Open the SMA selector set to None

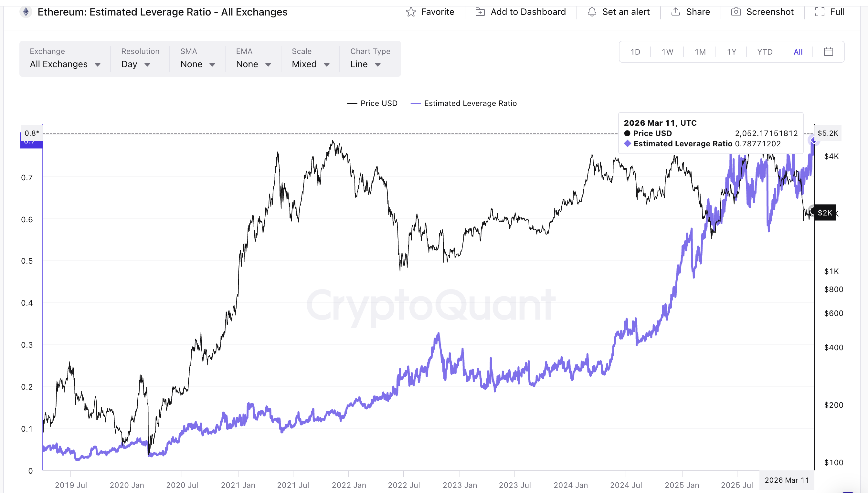pyautogui.click(x=197, y=64)
